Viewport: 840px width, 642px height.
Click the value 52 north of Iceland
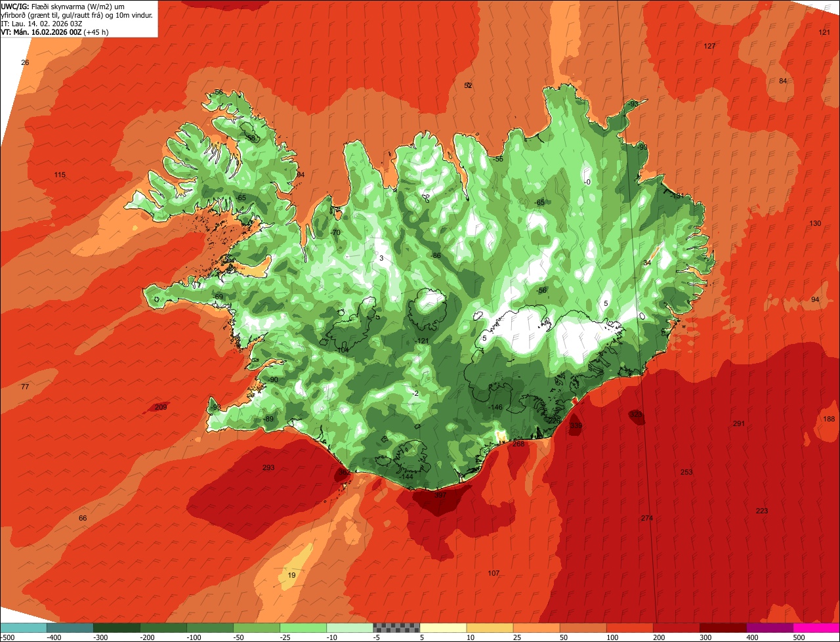(468, 85)
